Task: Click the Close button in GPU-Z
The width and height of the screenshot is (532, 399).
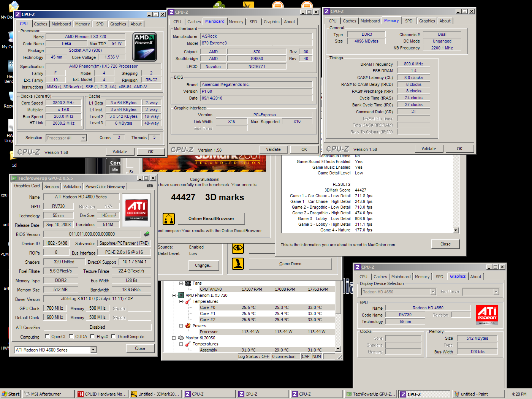Action: tap(140, 348)
